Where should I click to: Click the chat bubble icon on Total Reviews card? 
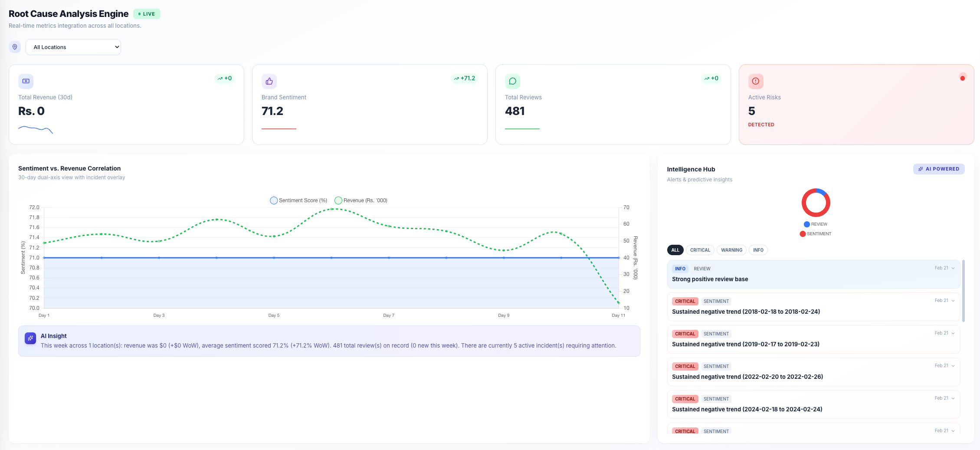[512, 81]
